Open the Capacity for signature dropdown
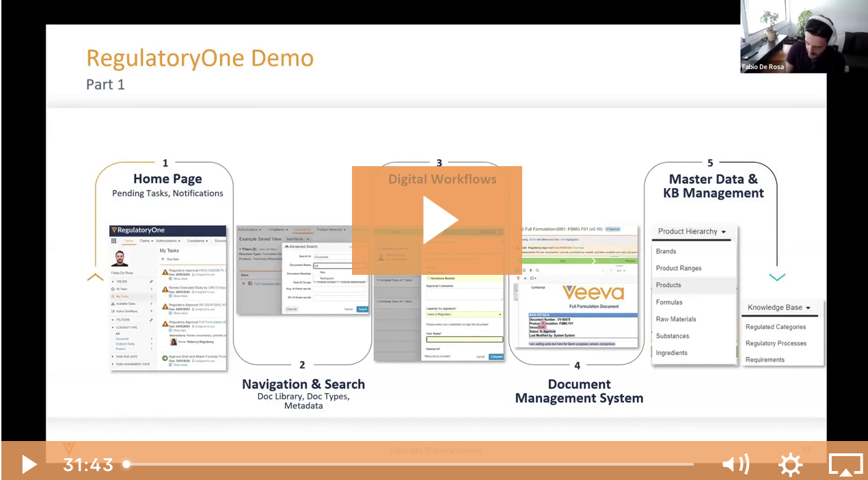Screen dimensions: 868x480 click(x=463, y=315)
